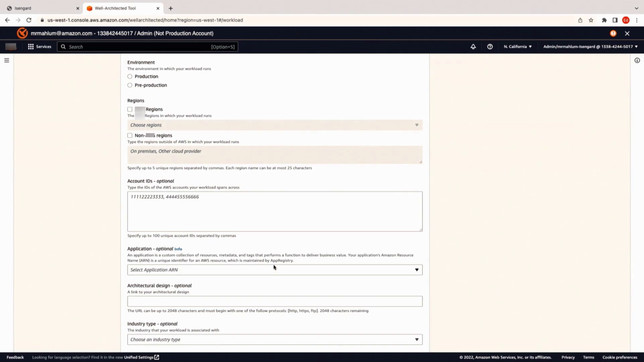Expand the Select Application ARN dropdown
This screenshot has width=644, height=362.
pyautogui.click(x=274, y=270)
